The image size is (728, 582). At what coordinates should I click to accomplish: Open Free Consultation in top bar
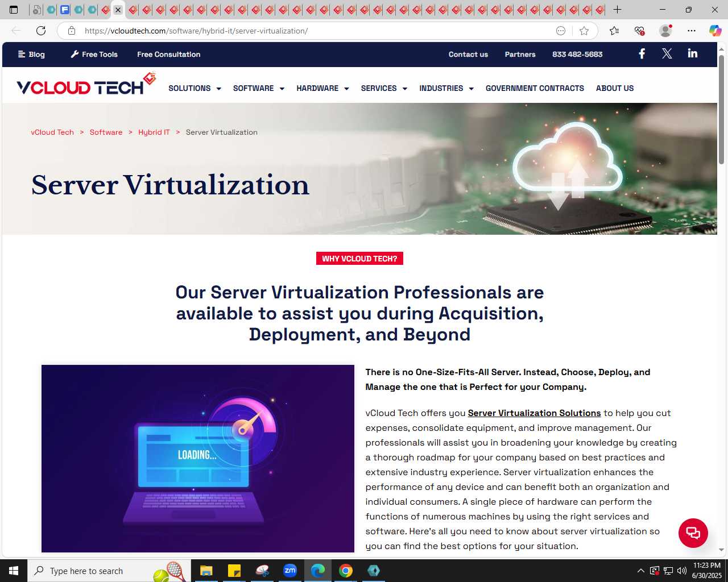click(x=168, y=55)
